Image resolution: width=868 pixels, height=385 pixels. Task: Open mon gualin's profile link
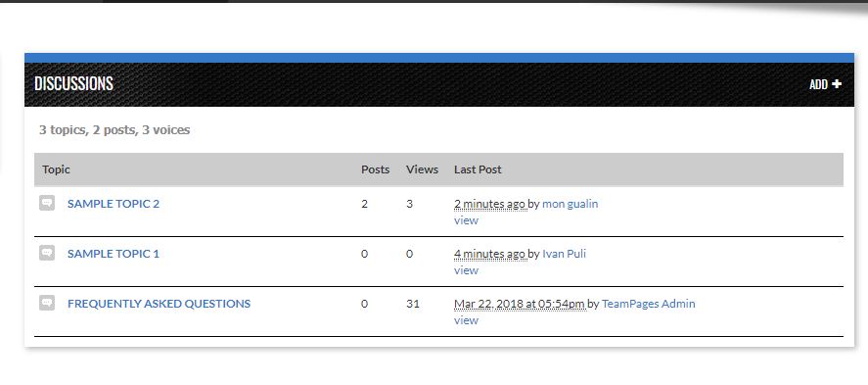(571, 204)
